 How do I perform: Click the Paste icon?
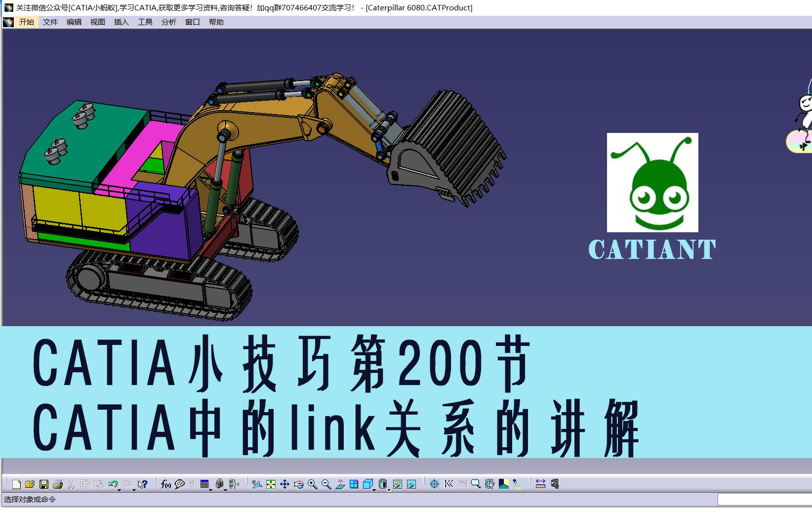(99, 484)
